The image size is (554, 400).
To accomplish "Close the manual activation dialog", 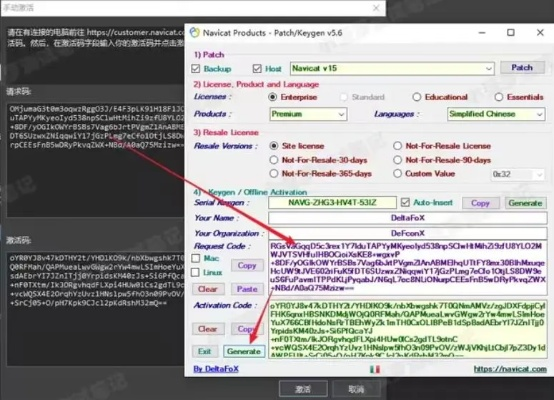I will (x=376, y=8).
